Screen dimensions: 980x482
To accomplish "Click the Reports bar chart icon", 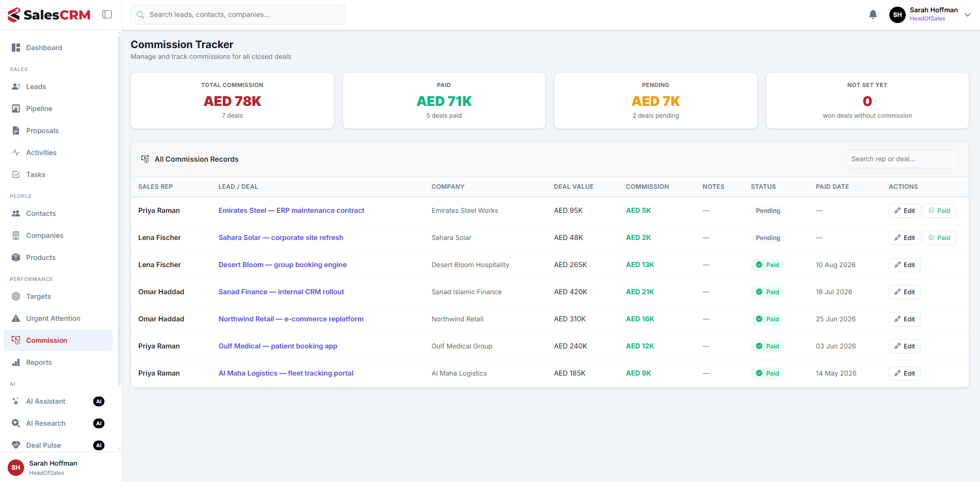I will [x=16, y=362].
